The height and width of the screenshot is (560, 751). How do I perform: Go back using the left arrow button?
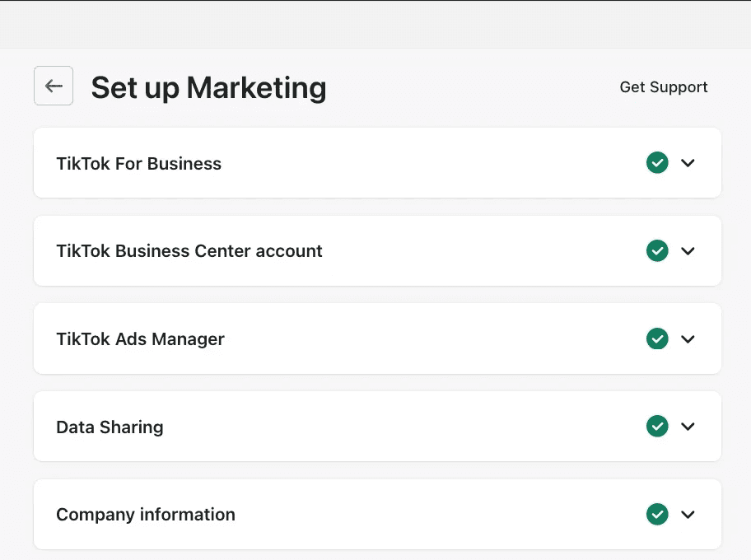coord(54,86)
